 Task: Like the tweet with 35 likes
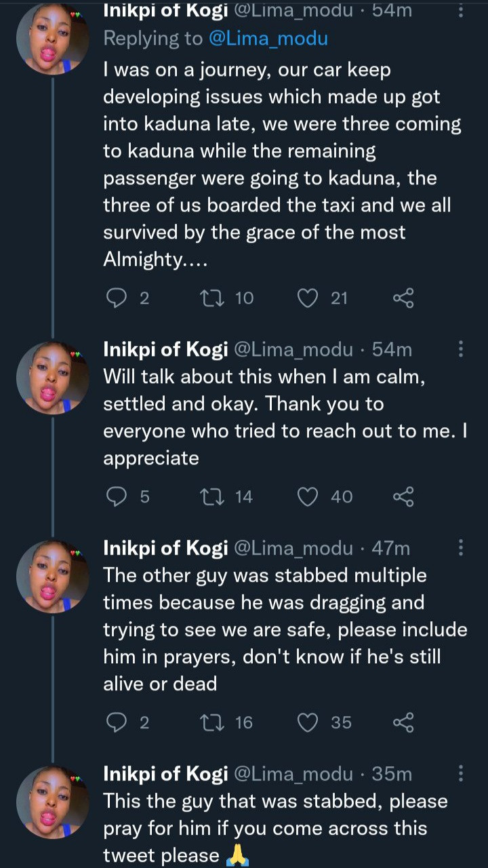(308, 722)
